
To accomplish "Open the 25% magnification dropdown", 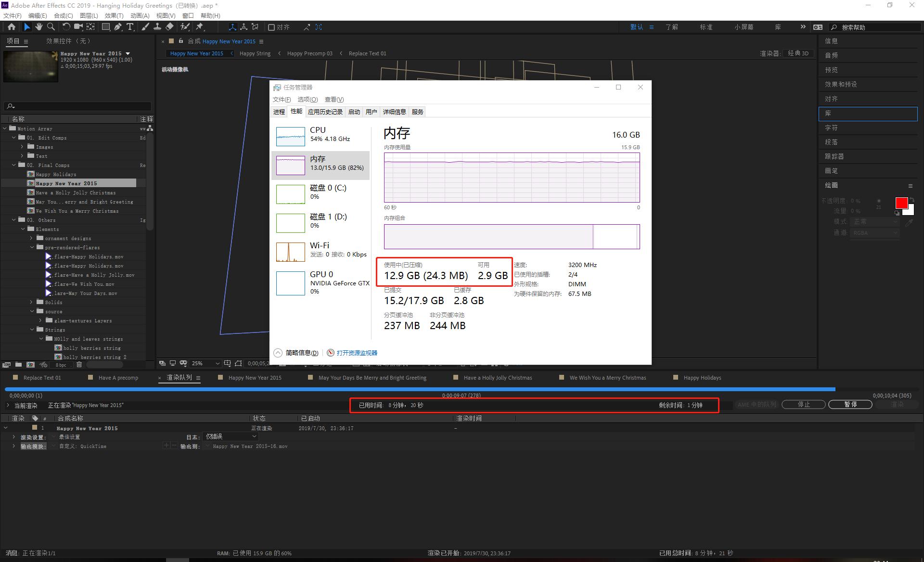I will [x=205, y=363].
